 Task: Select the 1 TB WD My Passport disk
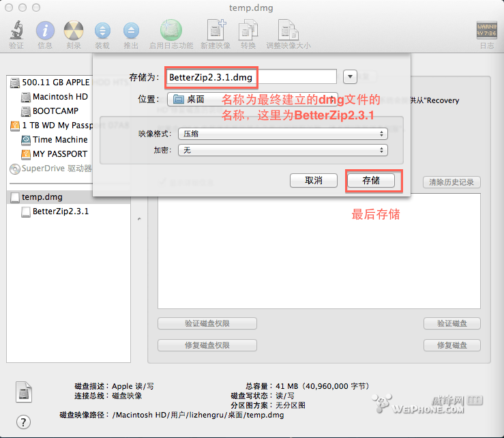click(x=51, y=126)
